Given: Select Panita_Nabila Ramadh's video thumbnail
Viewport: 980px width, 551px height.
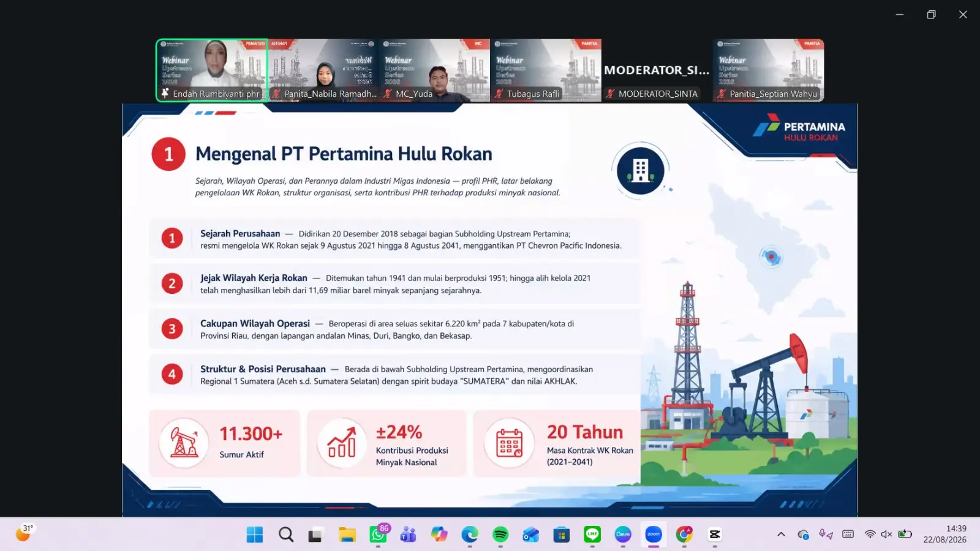Looking at the screenshot, I should tap(323, 70).
